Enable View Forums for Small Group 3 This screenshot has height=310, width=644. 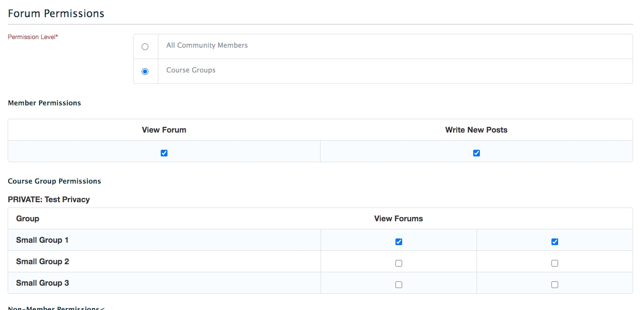[x=399, y=285]
